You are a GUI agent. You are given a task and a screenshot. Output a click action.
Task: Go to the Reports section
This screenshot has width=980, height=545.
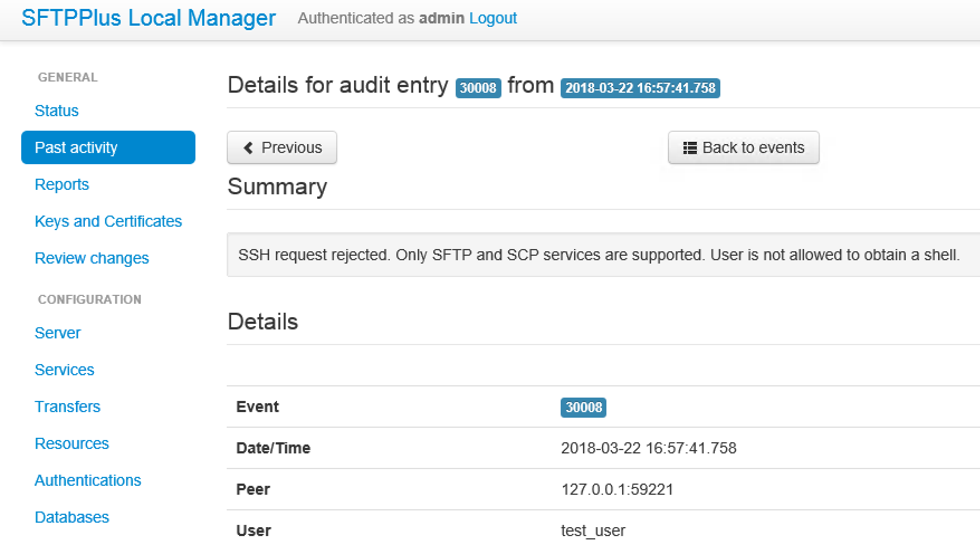coord(61,184)
